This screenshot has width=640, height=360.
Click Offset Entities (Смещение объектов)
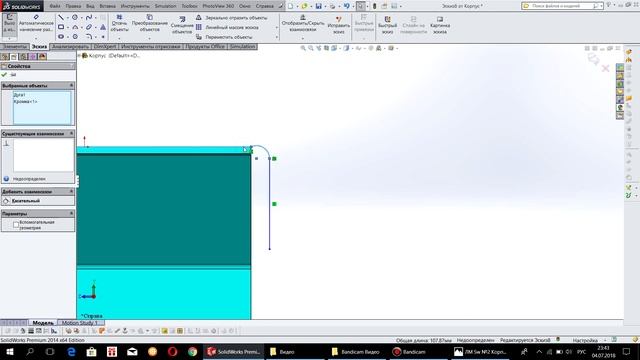point(182,25)
